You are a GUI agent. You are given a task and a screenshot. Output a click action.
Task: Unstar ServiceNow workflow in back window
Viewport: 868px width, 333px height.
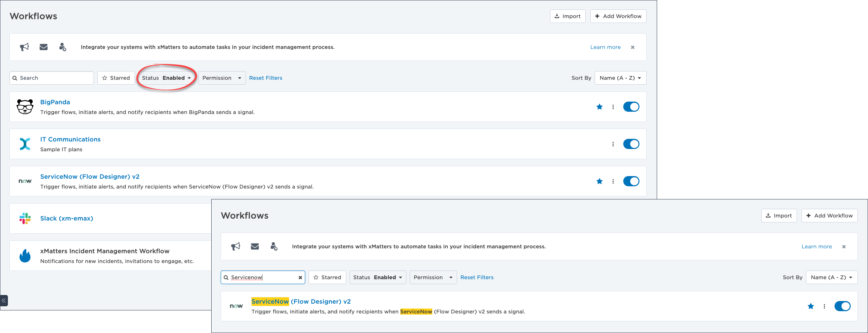click(x=600, y=181)
